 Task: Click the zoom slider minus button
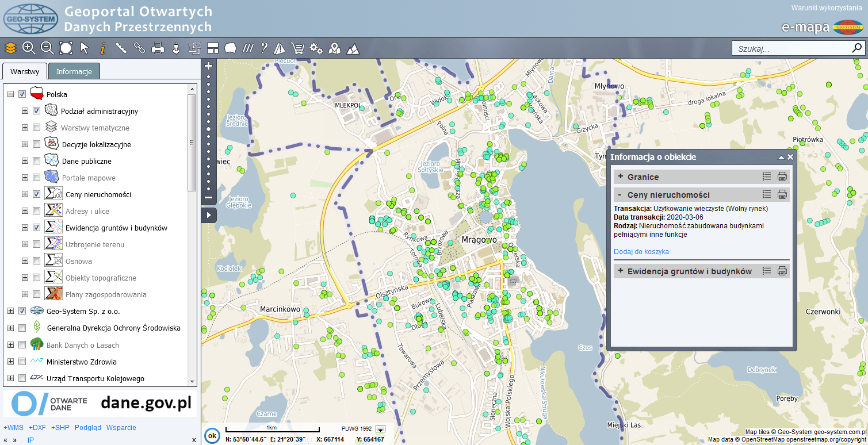point(208,197)
